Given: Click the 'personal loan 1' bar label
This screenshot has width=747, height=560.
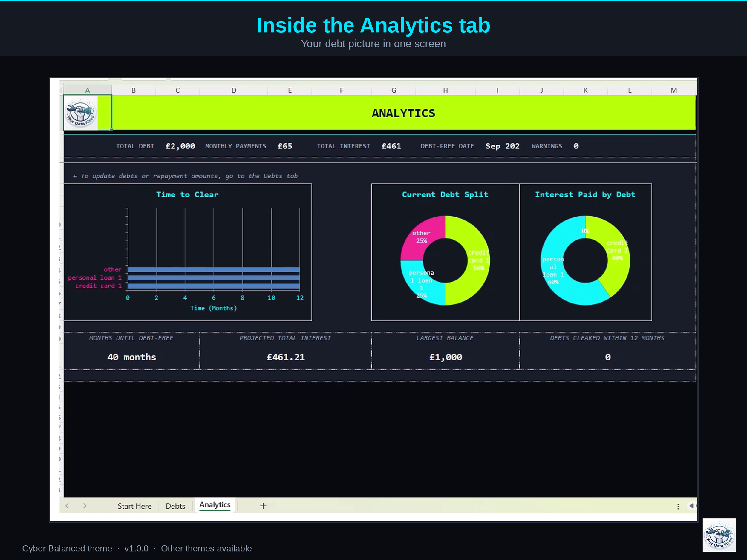Looking at the screenshot, I should pyautogui.click(x=94, y=277).
